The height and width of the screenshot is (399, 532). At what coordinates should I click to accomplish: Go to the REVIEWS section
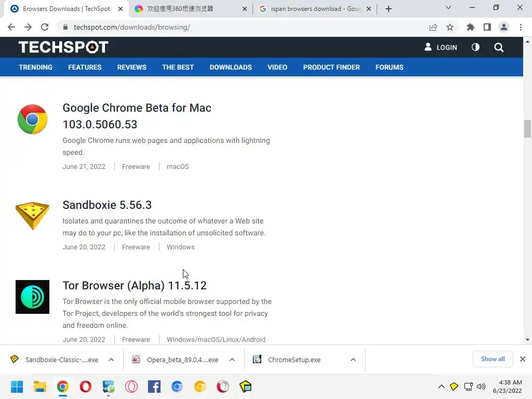131,67
